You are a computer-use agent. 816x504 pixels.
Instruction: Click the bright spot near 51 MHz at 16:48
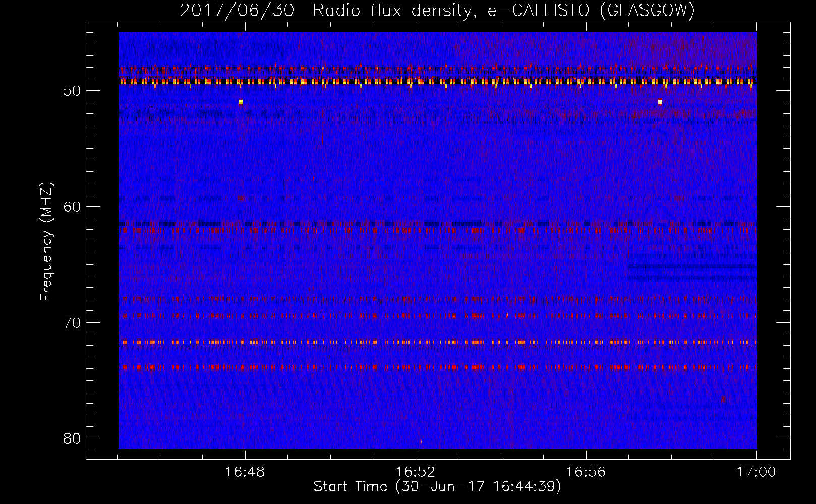(241, 102)
